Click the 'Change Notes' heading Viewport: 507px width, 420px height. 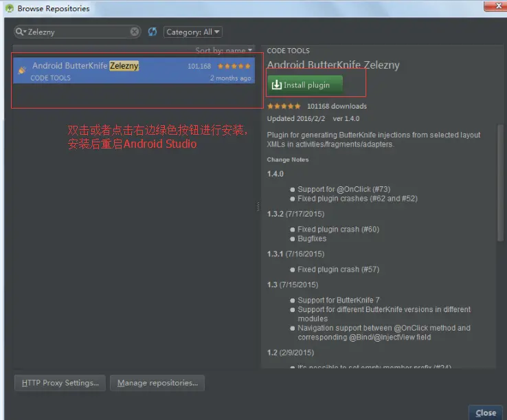pyautogui.click(x=288, y=159)
